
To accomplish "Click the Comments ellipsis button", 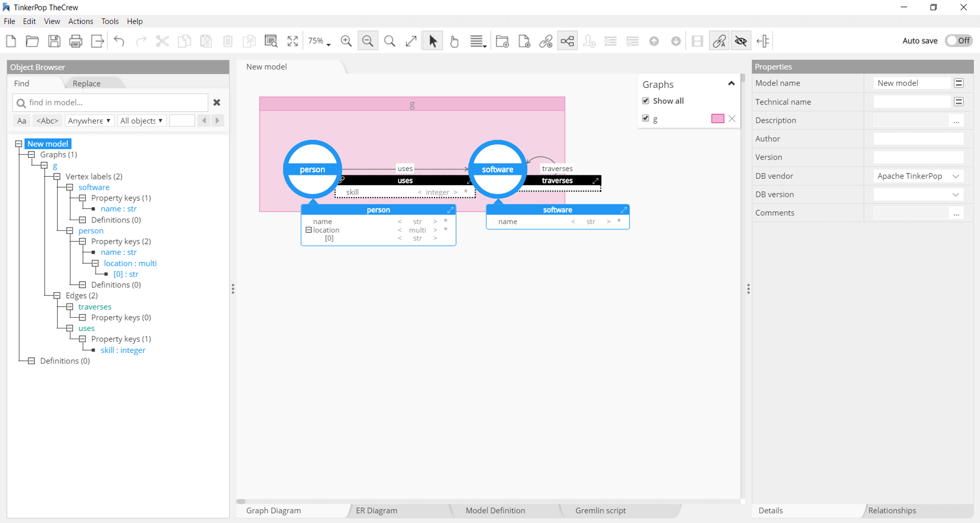I will [x=956, y=213].
